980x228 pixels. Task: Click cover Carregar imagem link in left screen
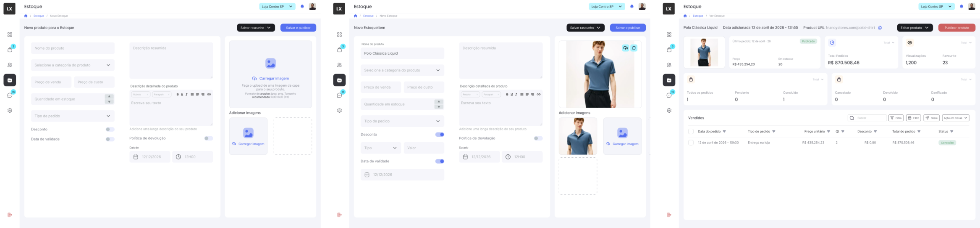(270, 79)
